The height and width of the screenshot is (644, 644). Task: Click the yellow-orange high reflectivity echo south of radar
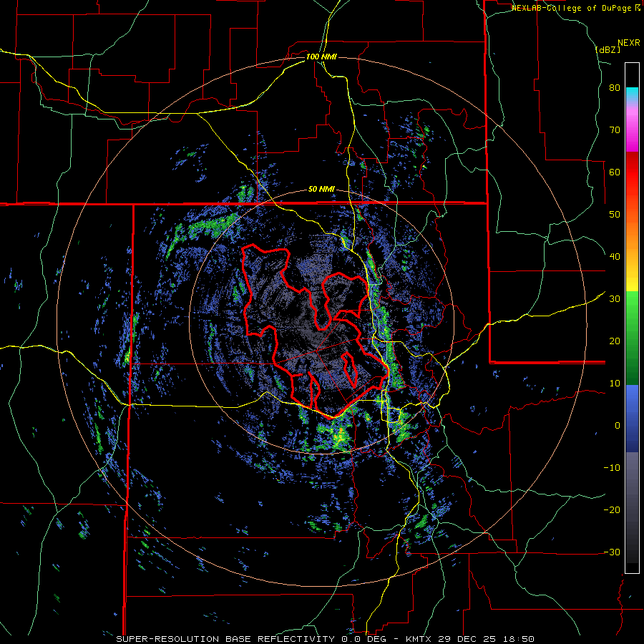click(x=340, y=436)
